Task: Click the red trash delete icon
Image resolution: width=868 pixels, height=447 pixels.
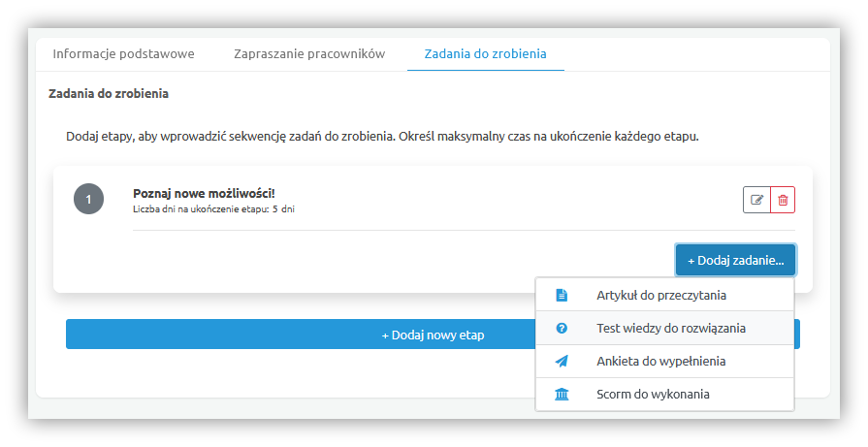Action: pos(783,200)
